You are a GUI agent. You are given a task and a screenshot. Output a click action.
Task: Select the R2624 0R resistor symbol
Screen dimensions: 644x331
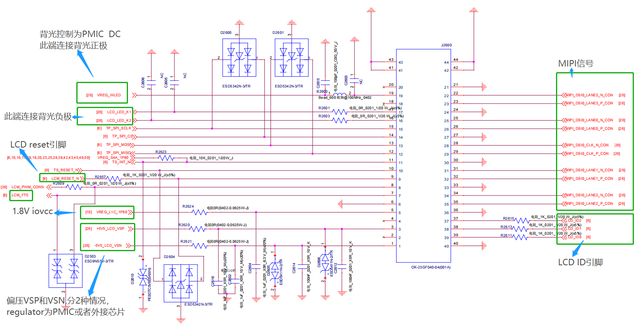[199, 212]
